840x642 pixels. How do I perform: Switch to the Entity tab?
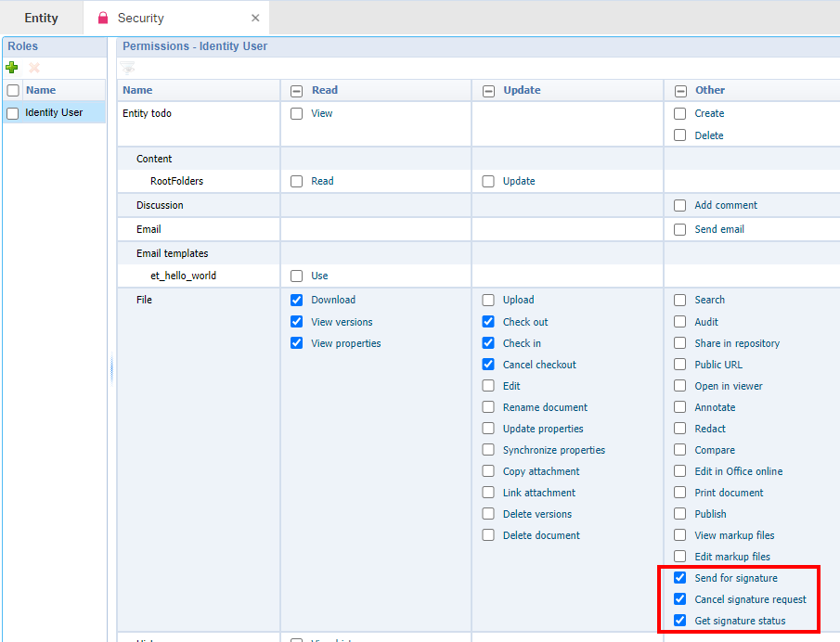(x=41, y=18)
